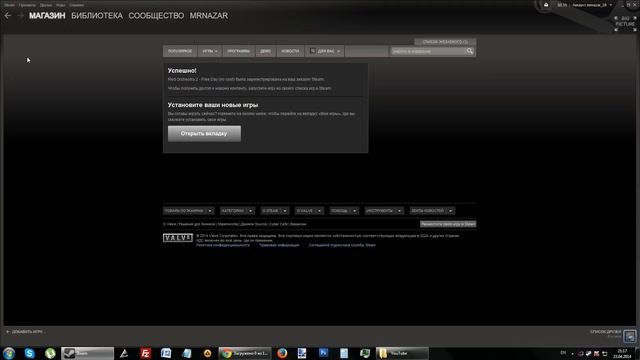
Task: Click the Открыть вкладку button
Action: click(x=204, y=133)
